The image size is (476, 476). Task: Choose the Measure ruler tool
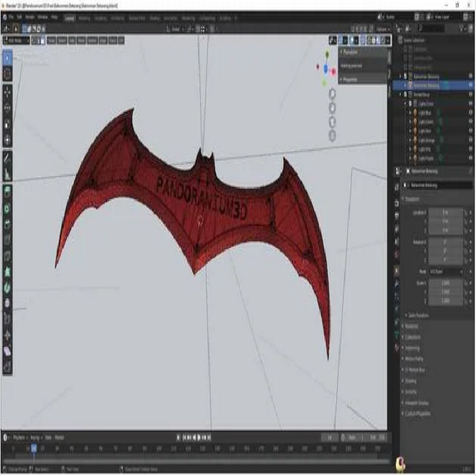7,174
